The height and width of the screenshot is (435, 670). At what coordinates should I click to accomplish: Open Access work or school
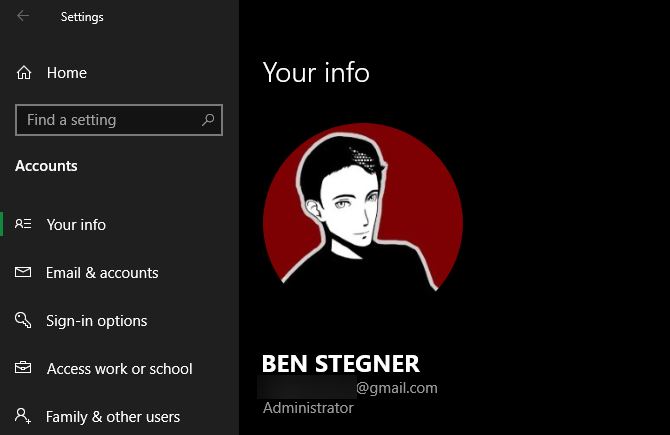click(120, 369)
